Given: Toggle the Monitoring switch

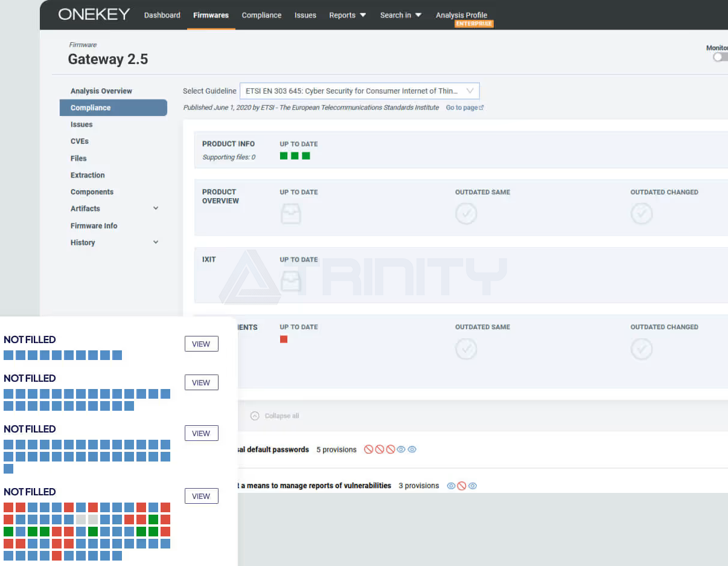Looking at the screenshot, I should click(720, 57).
